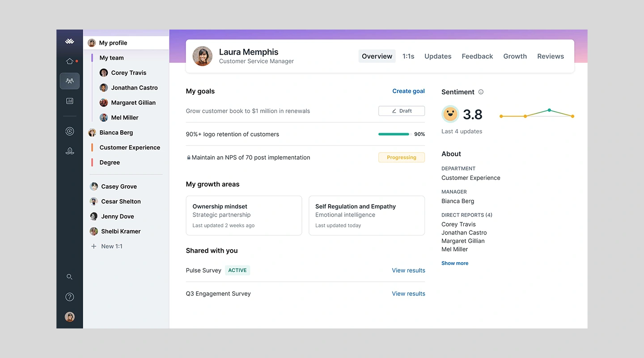Click 'Maintain an NPS of 70 post implementation'
Image resolution: width=644 pixels, height=358 pixels.
click(251, 158)
